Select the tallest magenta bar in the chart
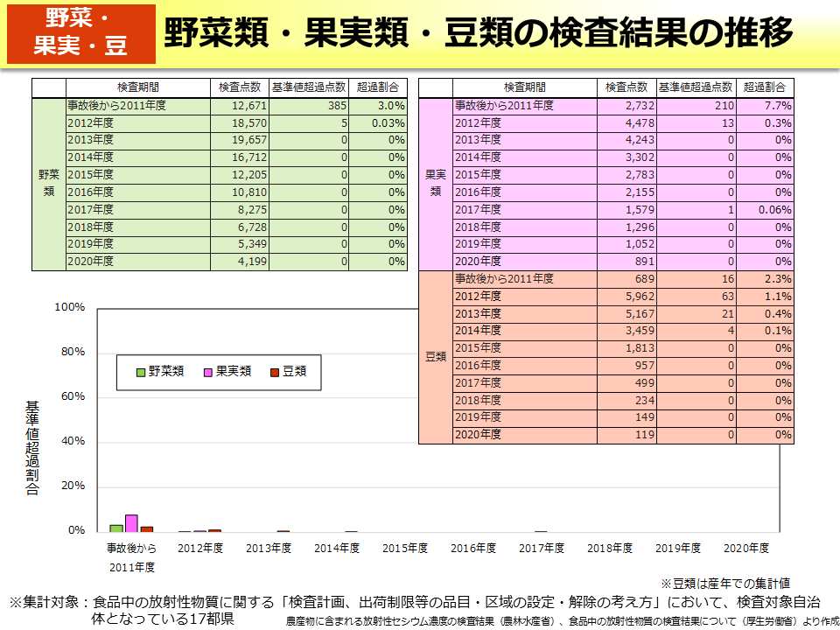Screen dimensions: 840x630 click(x=131, y=522)
